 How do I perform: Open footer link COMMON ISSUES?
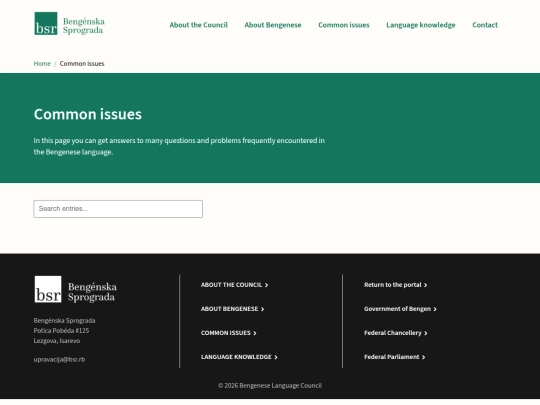(x=228, y=333)
